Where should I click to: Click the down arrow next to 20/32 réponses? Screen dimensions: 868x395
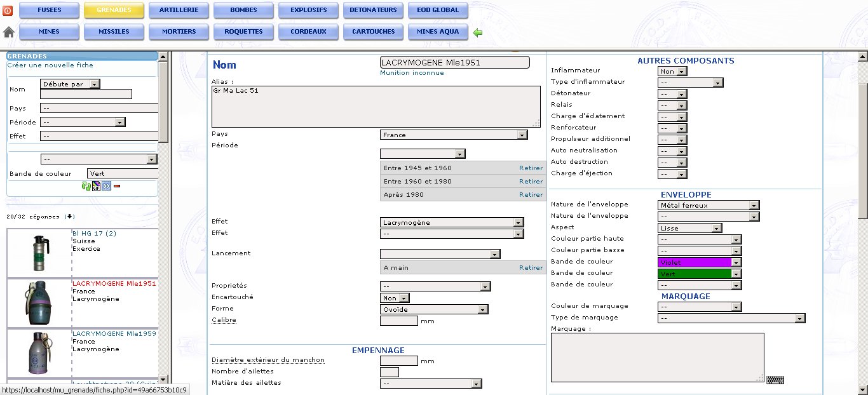[70, 217]
